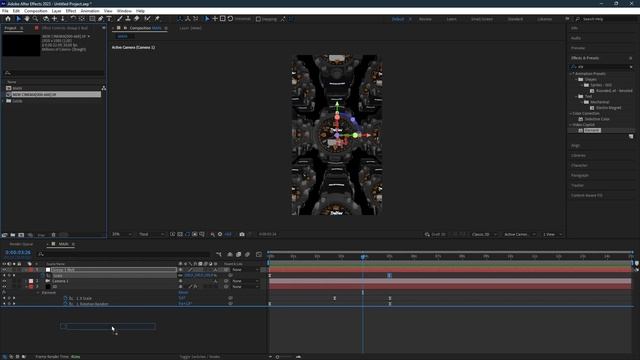Enable Frame Blending icon in timeline header
The image size is (640, 360).
point(238,254)
